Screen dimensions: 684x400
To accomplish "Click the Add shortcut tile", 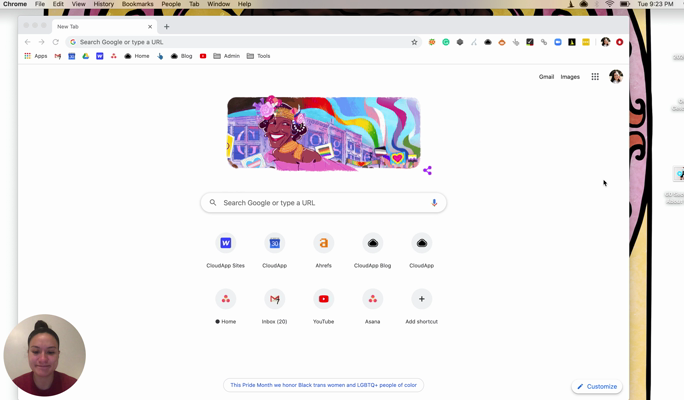I will [x=421, y=299].
